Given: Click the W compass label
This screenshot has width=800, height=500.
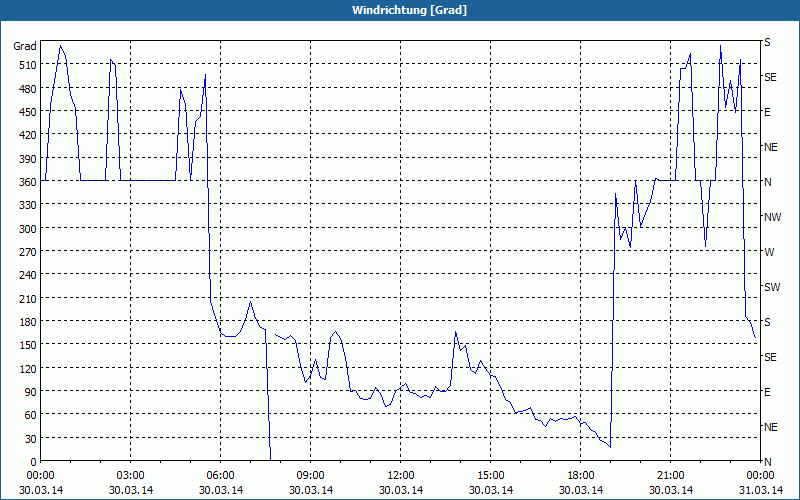Looking at the screenshot, I should 769,252.
